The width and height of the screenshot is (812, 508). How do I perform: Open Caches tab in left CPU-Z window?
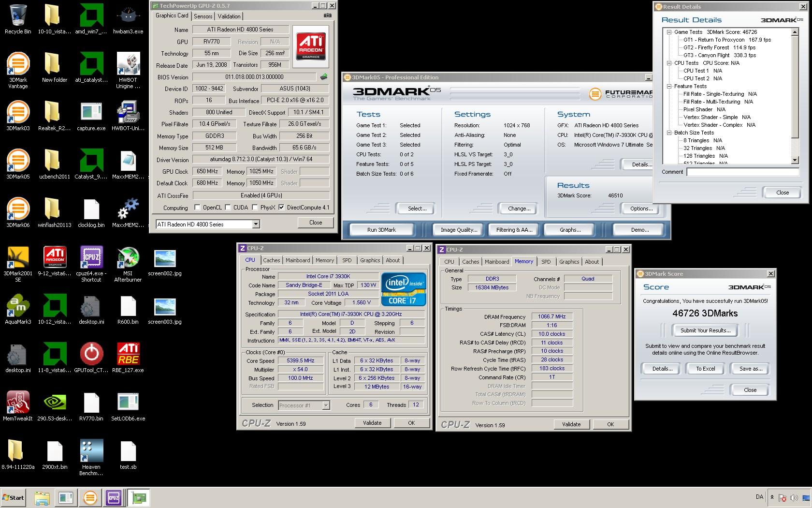[272, 260]
